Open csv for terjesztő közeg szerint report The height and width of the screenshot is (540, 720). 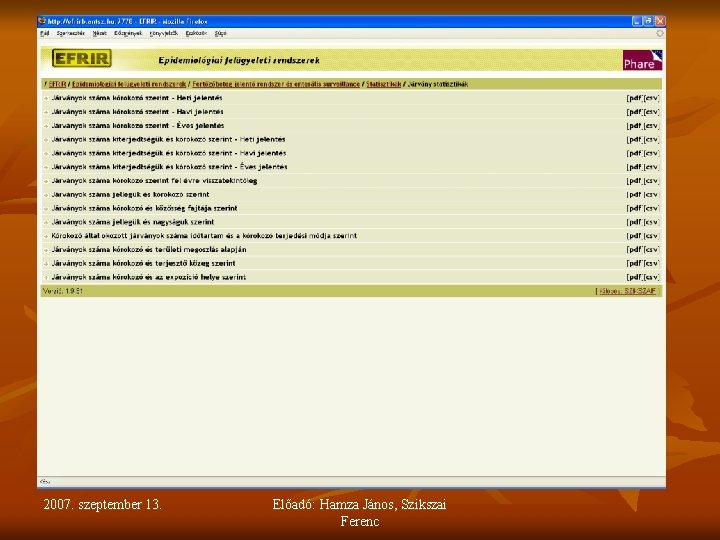pos(651,263)
